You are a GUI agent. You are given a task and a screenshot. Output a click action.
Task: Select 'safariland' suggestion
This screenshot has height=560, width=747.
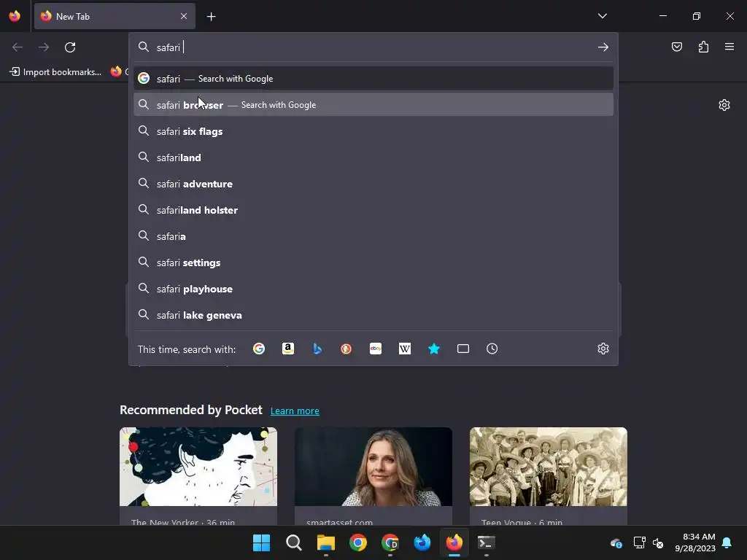tap(373, 157)
